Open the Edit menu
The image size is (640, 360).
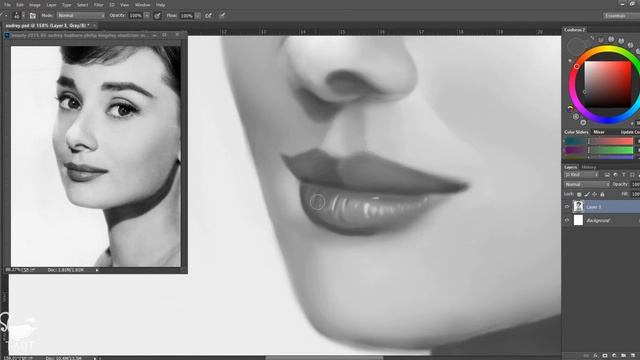click(x=20, y=5)
